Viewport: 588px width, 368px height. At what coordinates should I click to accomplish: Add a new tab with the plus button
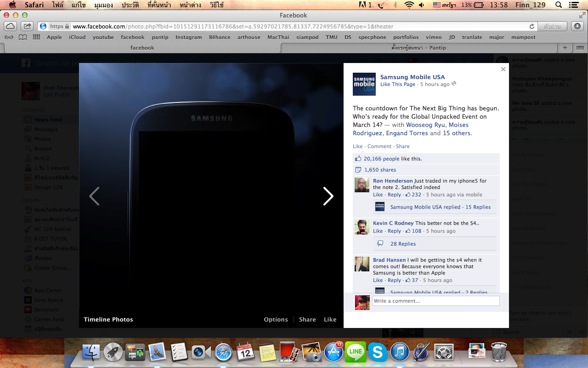point(565,47)
